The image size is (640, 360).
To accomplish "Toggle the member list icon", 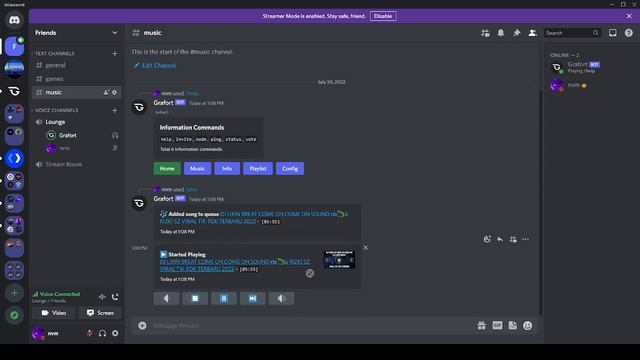I will point(532,33).
